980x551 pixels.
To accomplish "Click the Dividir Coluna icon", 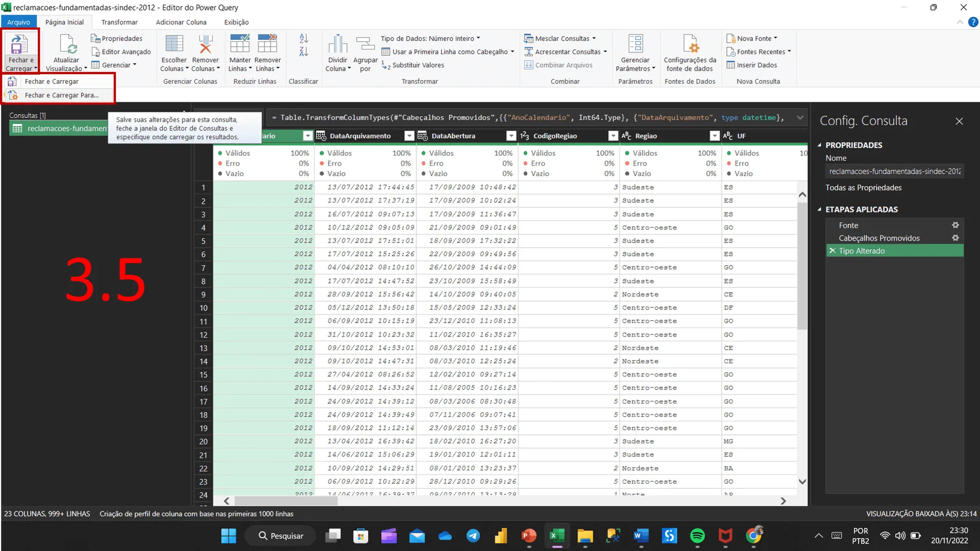I will coord(337,44).
